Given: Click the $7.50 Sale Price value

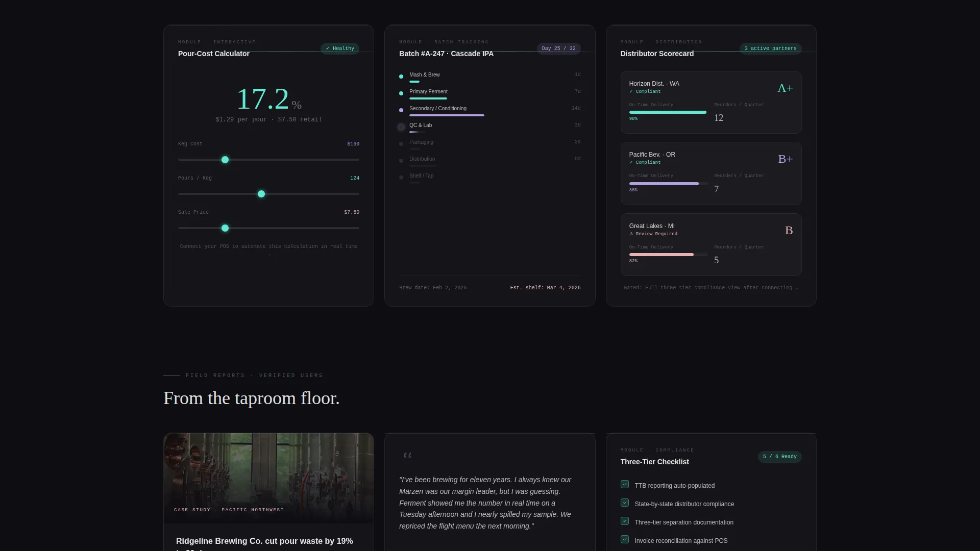Looking at the screenshot, I should pyautogui.click(x=352, y=212).
